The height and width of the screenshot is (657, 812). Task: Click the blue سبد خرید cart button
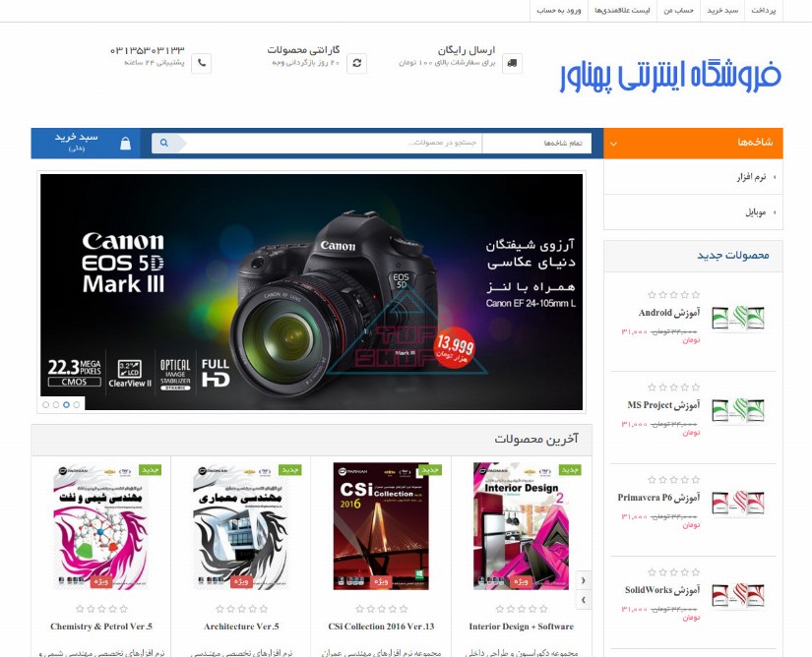click(86, 144)
